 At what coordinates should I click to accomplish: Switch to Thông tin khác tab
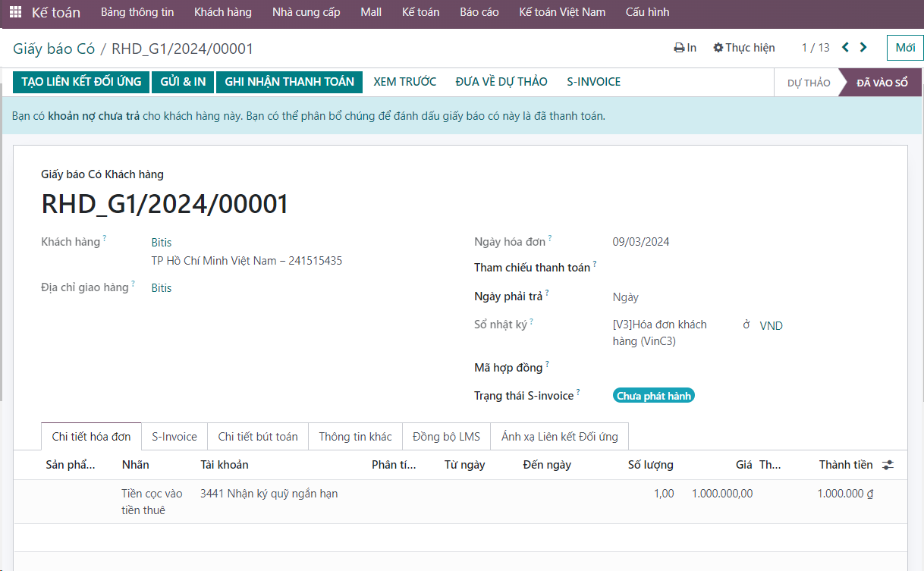pos(355,436)
